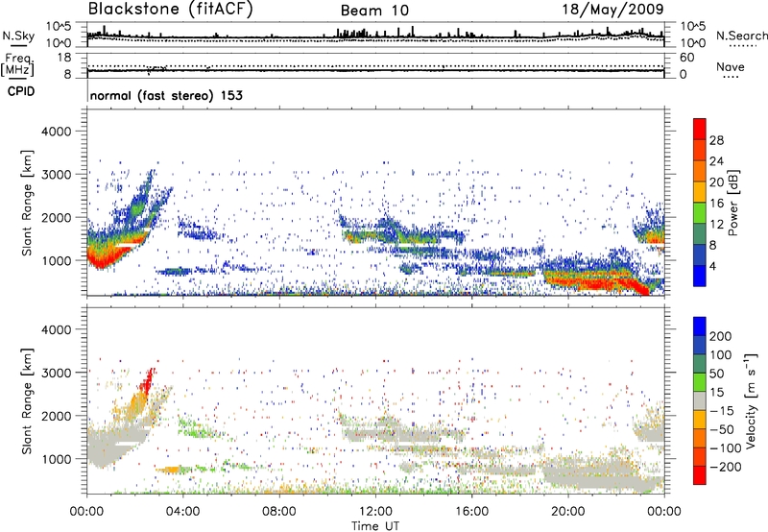Select the Slant Range [km] label of velocity panel

[x=27, y=400]
